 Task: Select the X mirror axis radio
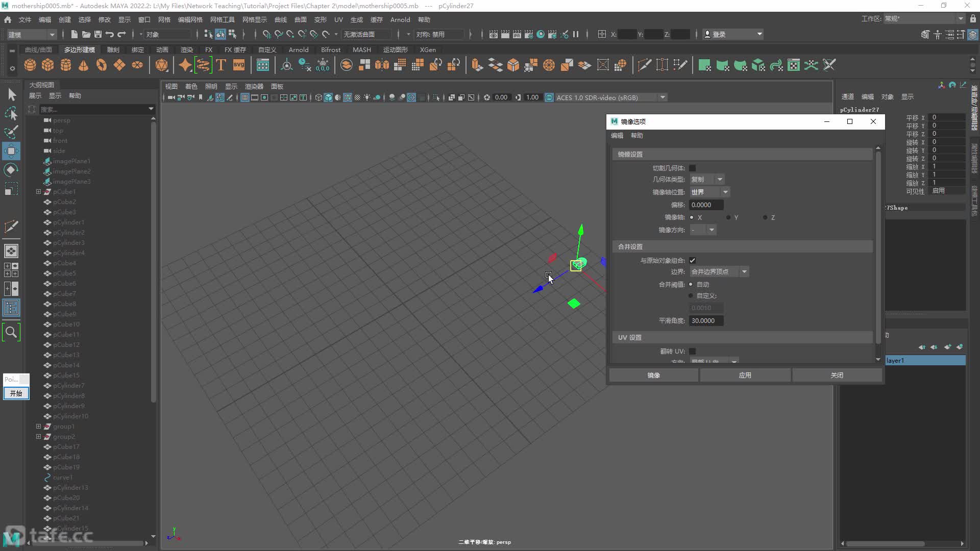point(692,217)
